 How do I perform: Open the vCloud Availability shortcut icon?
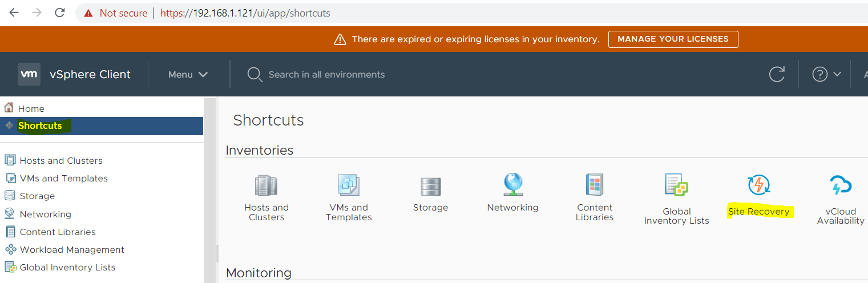[x=841, y=186]
